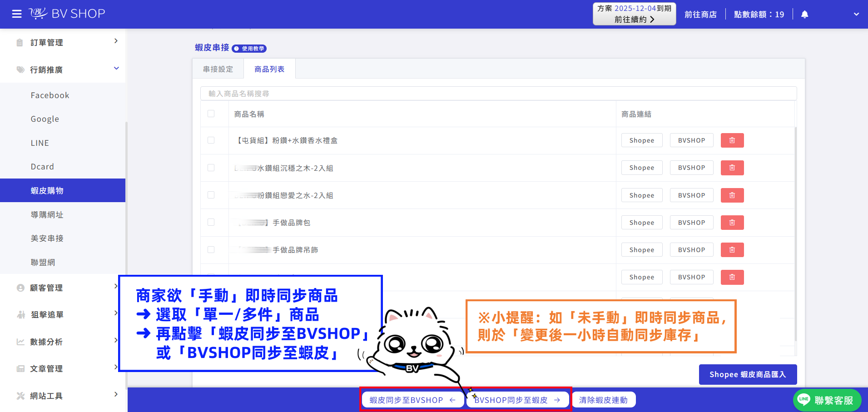This screenshot has height=412, width=868.
Task: Check the 水鑽組沉穩之木-2入組 row checkbox
Action: pos(211,168)
